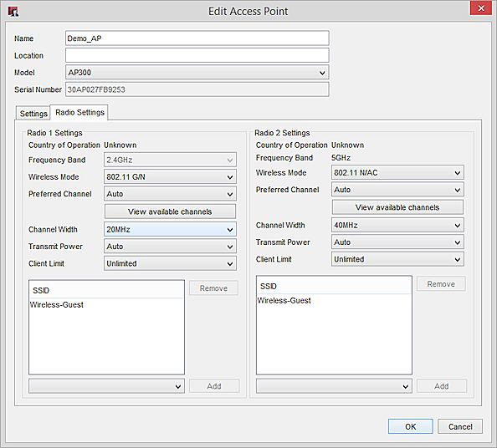
Task: Open Radio 1 Preferred Channel dropdown
Action: tap(170, 194)
